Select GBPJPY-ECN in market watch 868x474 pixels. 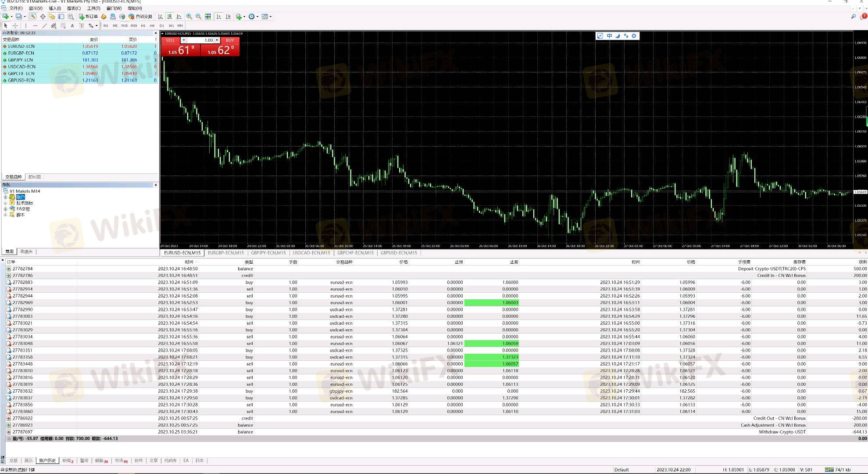(x=79, y=60)
